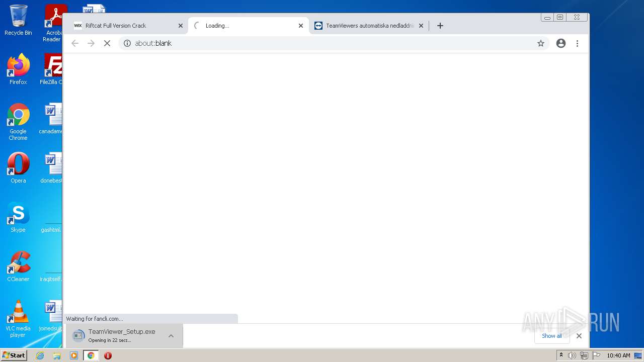Launch Firefox from desktop
The image size is (644, 362).
click(18, 69)
